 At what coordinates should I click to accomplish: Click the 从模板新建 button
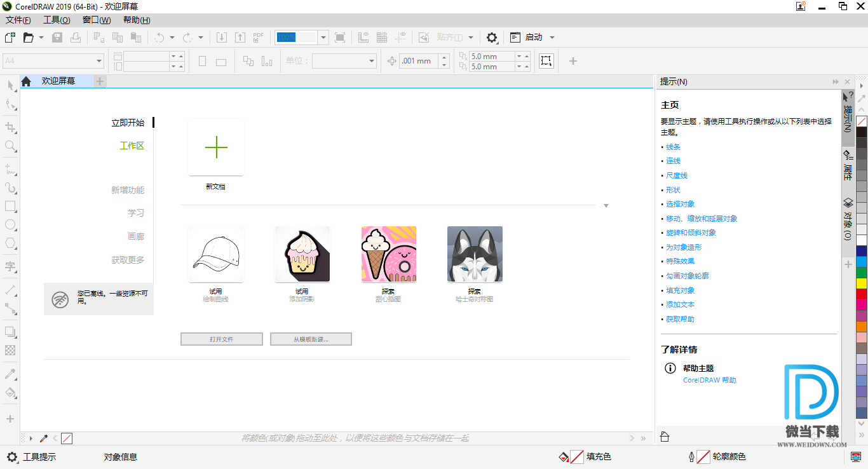(x=311, y=339)
